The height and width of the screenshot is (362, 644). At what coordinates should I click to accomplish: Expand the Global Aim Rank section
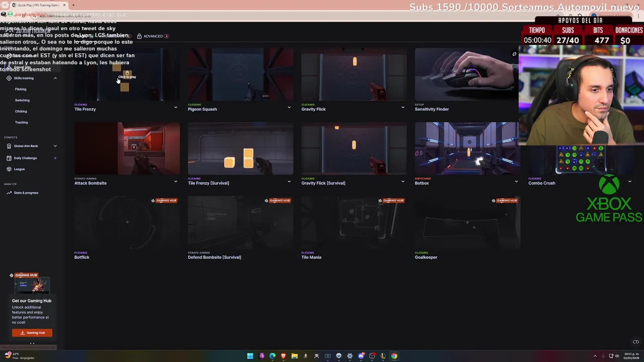coord(55,146)
